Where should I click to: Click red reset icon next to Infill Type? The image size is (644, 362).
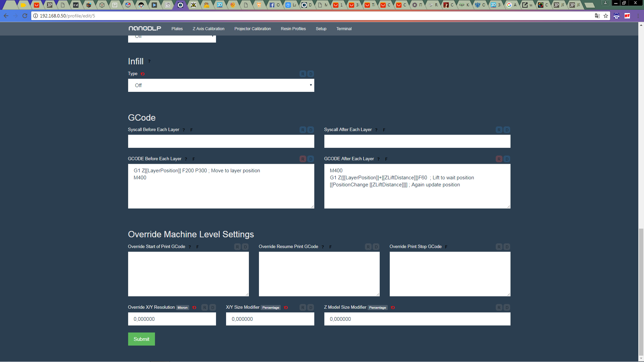click(143, 74)
